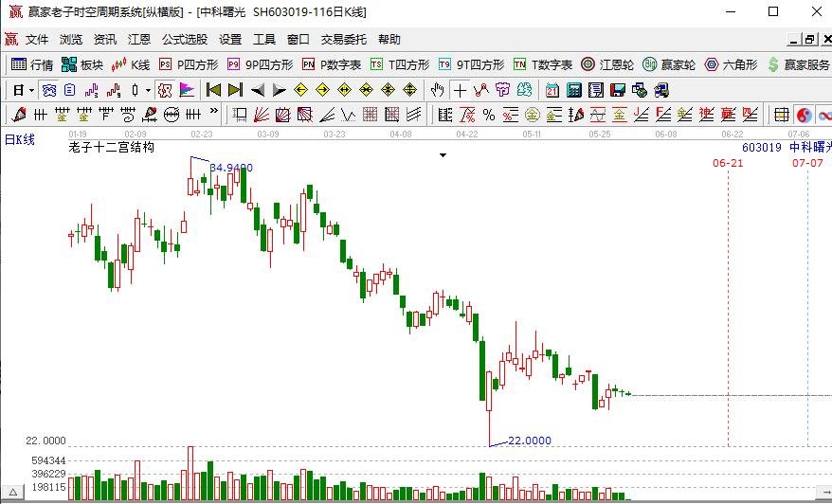Click yellow diamond horizontal-compress icon
832x504 pixels.
[366, 90]
